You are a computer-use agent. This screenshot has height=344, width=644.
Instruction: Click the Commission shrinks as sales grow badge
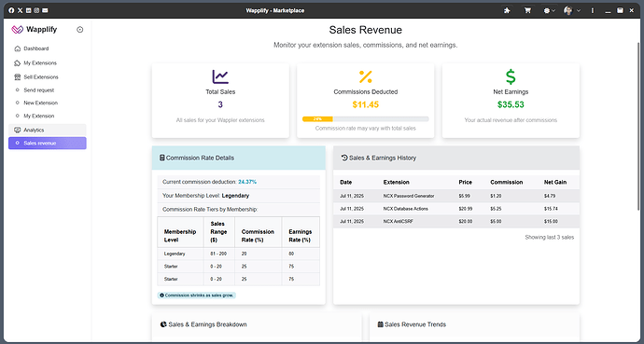[x=197, y=296]
